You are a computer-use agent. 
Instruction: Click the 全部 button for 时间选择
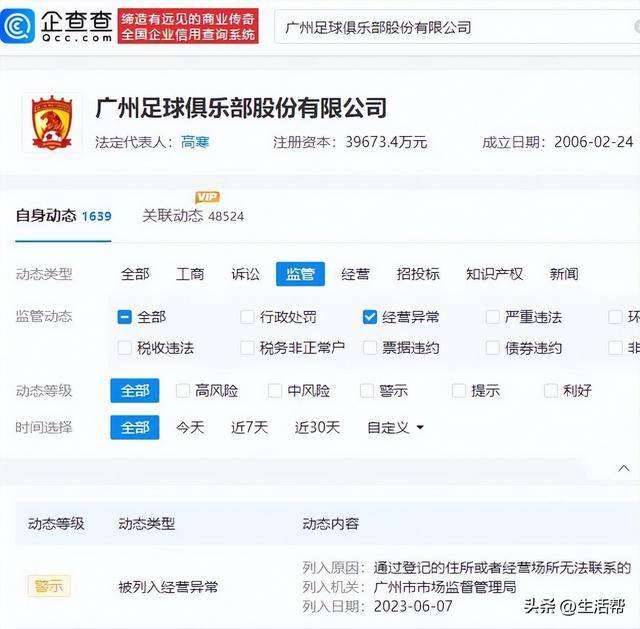point(135,427)
